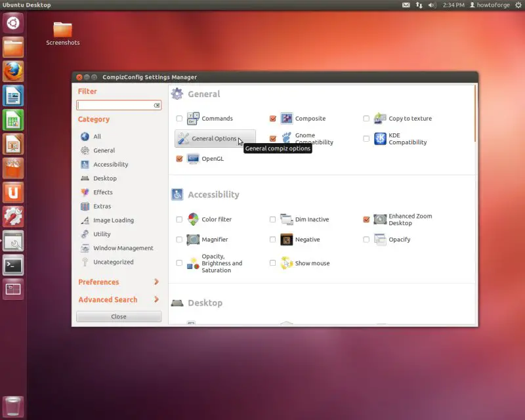Click the Copy to texture plugin icon
The image size is (525, 420).
point(380,119)
